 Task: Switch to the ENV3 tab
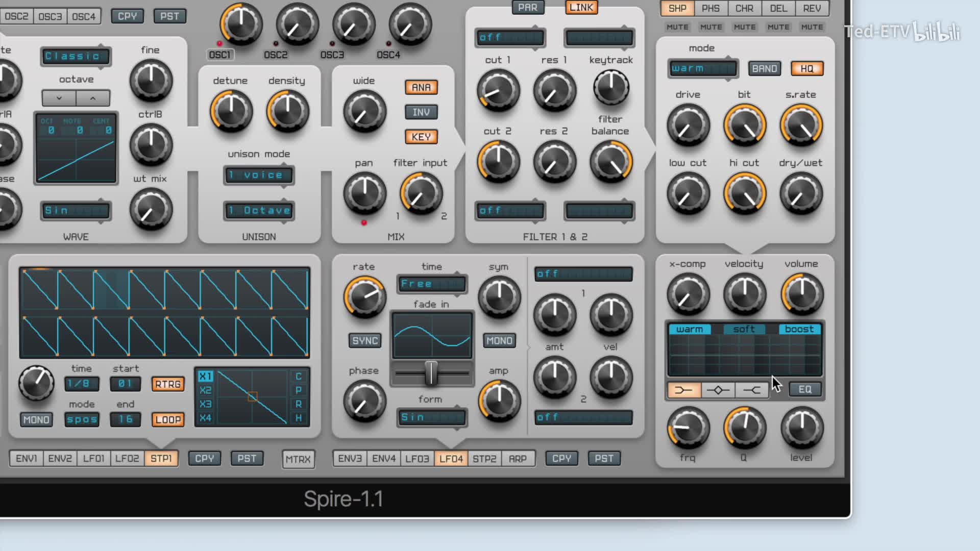350,459
